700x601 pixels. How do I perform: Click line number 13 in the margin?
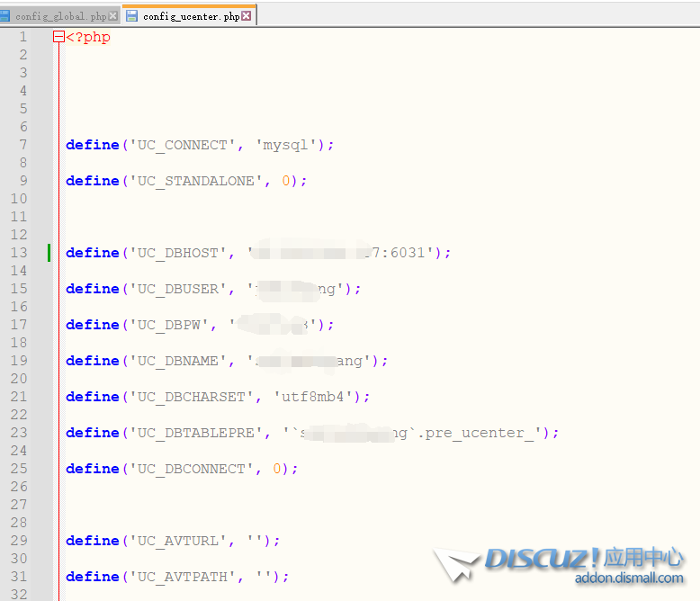[19, 253]
